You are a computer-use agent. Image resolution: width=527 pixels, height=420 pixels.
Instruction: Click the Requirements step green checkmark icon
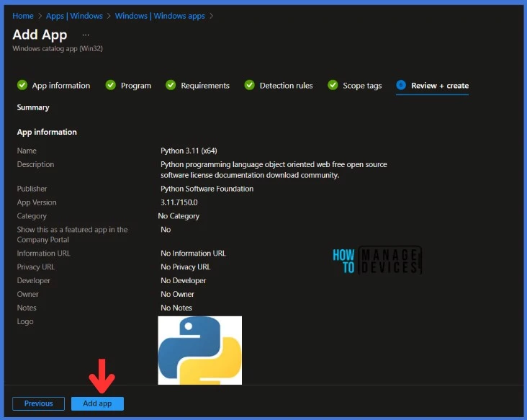171,85
